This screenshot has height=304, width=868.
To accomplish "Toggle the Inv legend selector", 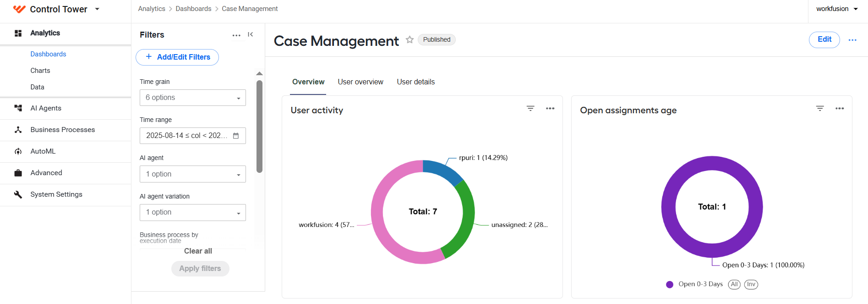I will (751, 284).
